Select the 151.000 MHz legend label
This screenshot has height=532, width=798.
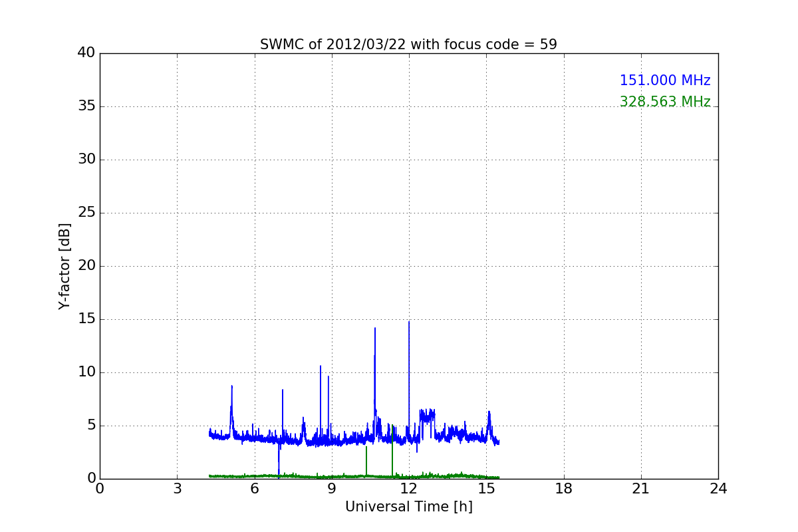click(665, 80)
